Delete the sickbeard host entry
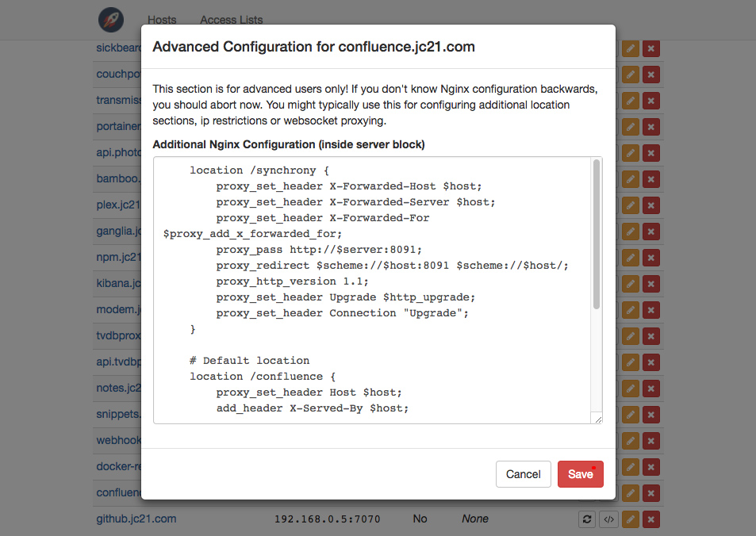756x536 pixels. coord(651,48)
